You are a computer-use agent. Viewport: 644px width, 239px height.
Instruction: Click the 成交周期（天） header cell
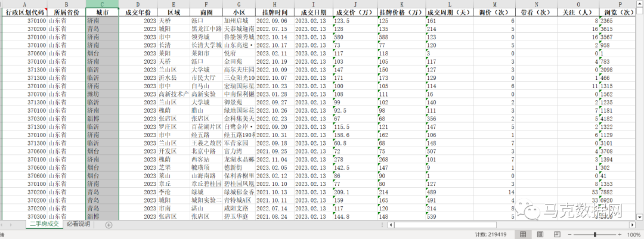coord(450,13)
